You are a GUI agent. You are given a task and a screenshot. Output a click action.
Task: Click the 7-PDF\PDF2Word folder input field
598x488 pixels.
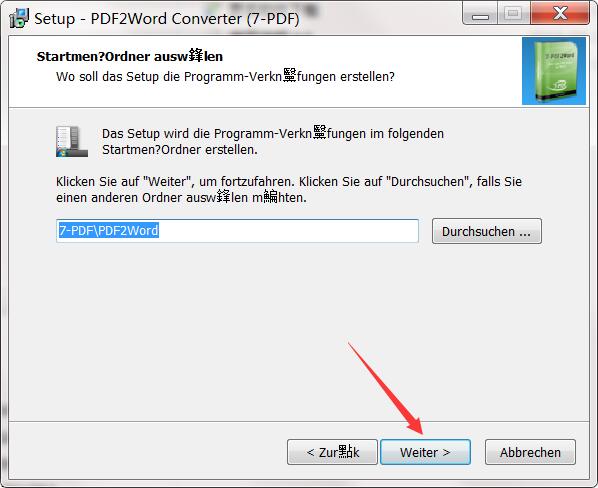point(237,231)
